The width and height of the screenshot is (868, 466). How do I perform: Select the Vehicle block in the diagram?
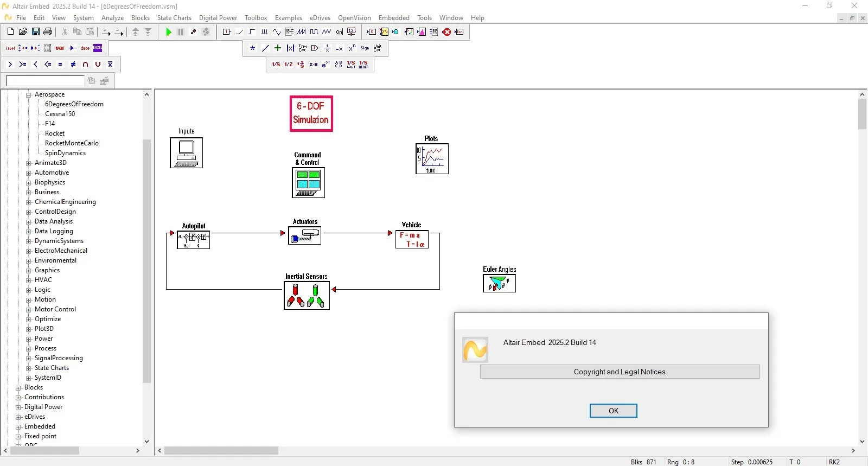(412, 239)
